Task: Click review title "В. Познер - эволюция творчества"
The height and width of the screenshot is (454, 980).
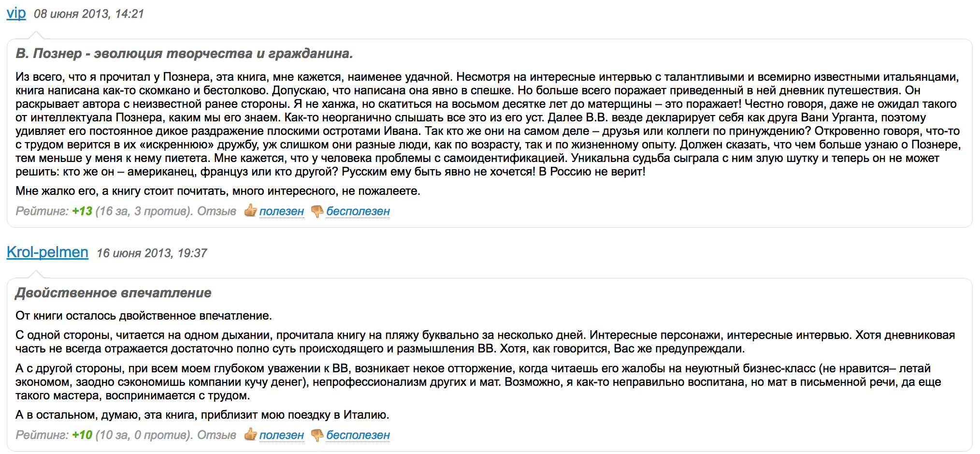Action: [x=184, y=53]
